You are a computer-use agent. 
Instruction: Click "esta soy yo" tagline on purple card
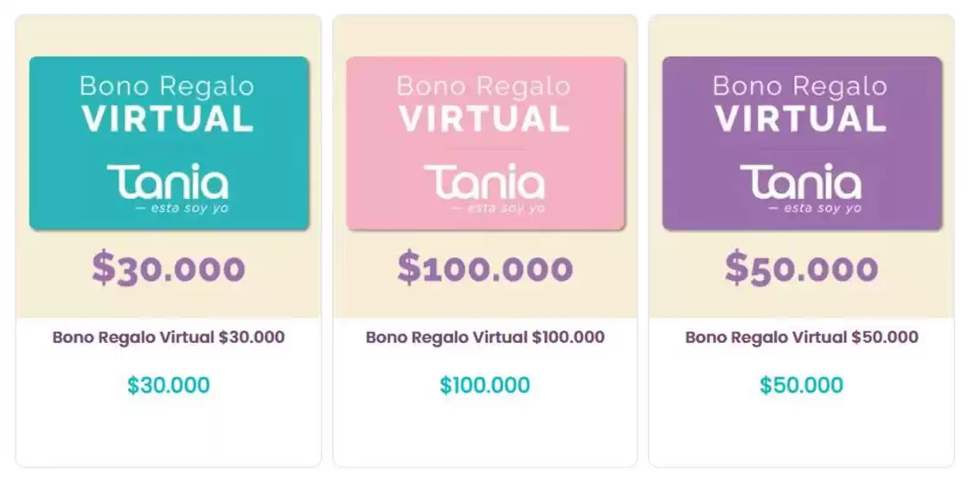(x=820, y=209)
